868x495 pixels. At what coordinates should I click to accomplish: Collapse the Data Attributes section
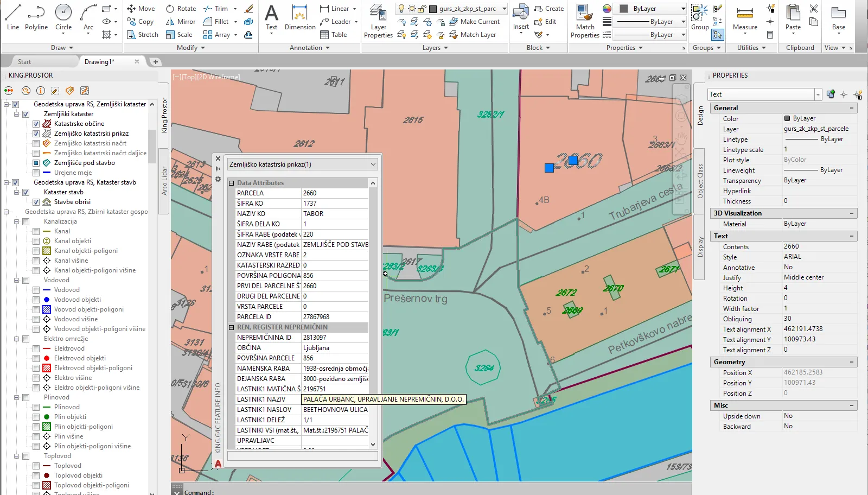tap(232, 183)
